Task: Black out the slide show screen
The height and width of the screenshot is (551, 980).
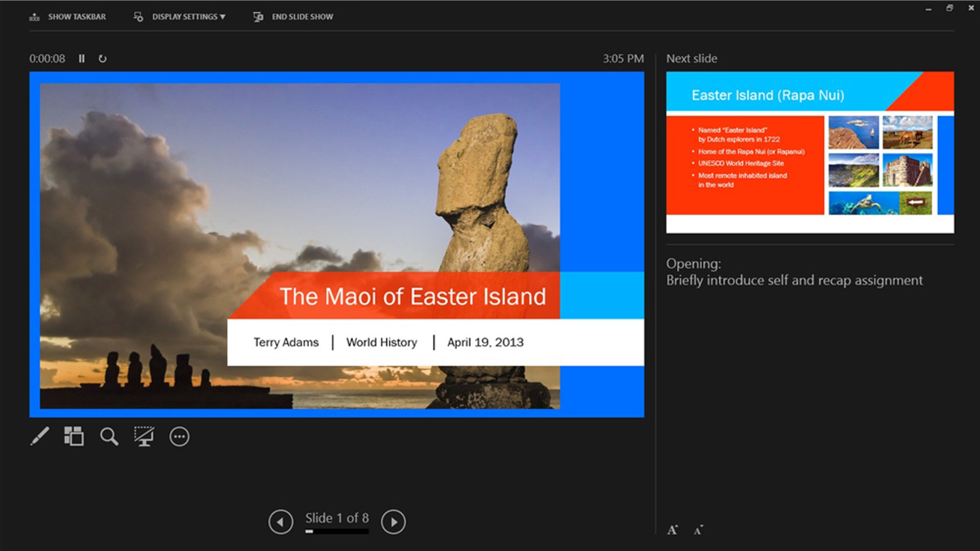Action: click(144, 436)
